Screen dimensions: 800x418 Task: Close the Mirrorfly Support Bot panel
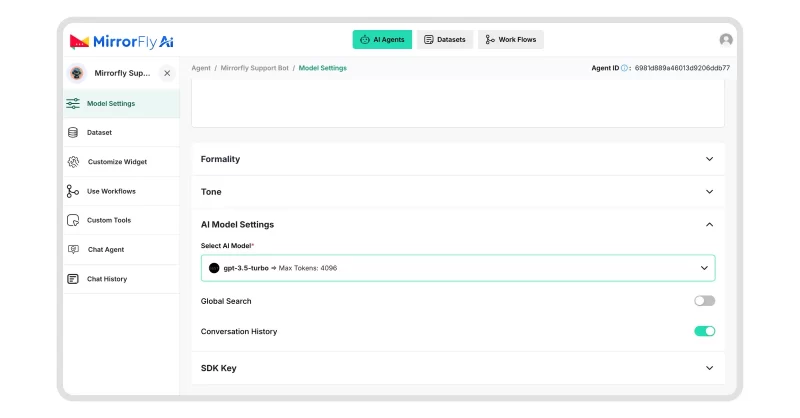(x=167, y=73)
